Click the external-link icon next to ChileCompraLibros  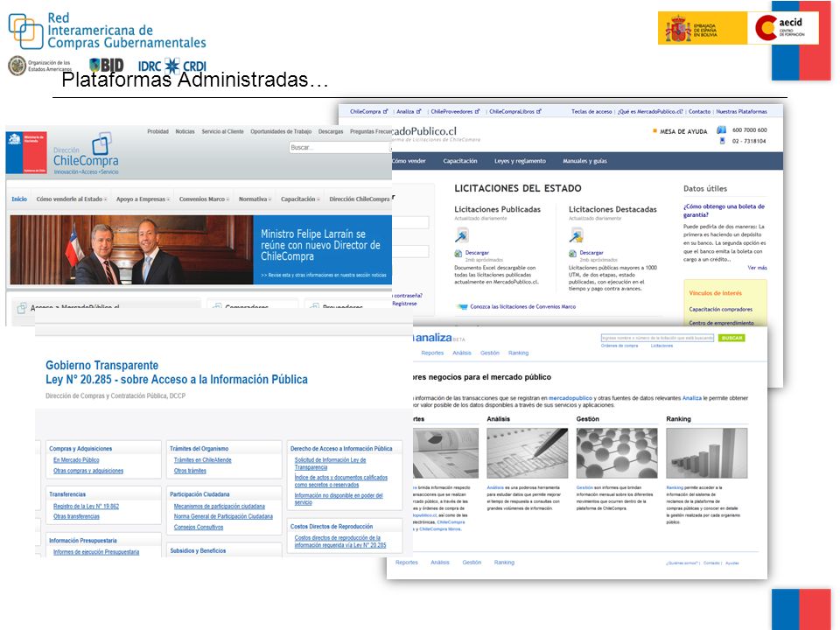click(539, 111)
